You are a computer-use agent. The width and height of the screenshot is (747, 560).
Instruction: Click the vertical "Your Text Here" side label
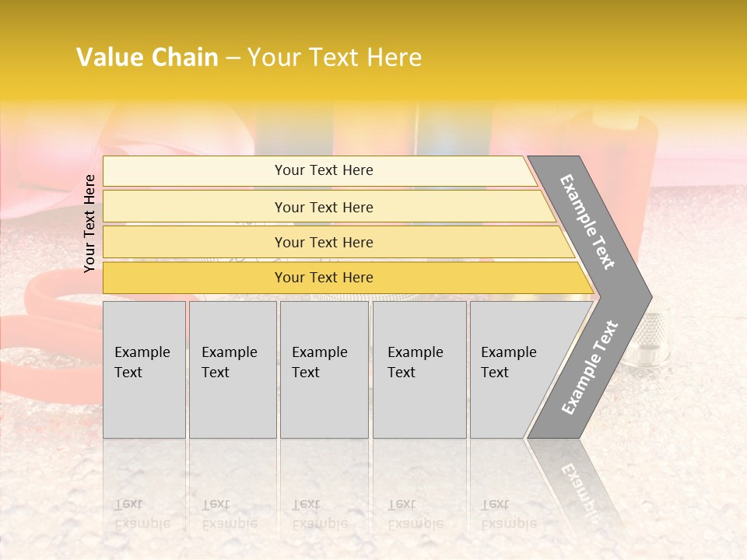click(89, 223)
